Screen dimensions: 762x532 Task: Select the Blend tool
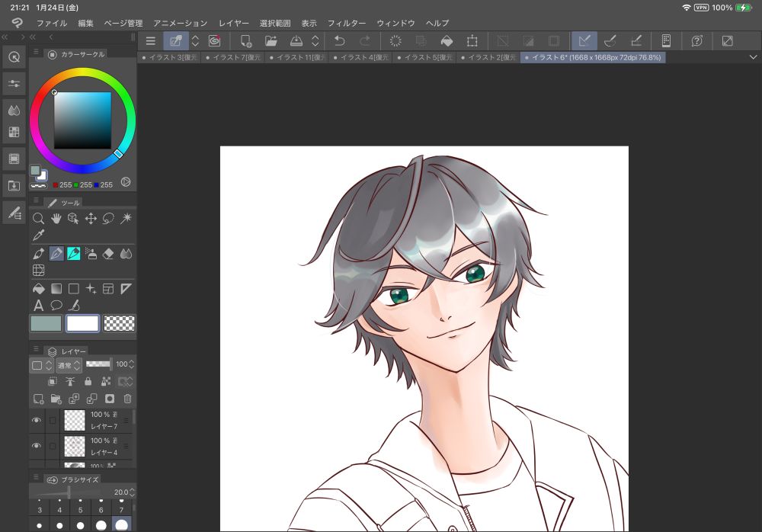tap(126, 253)
